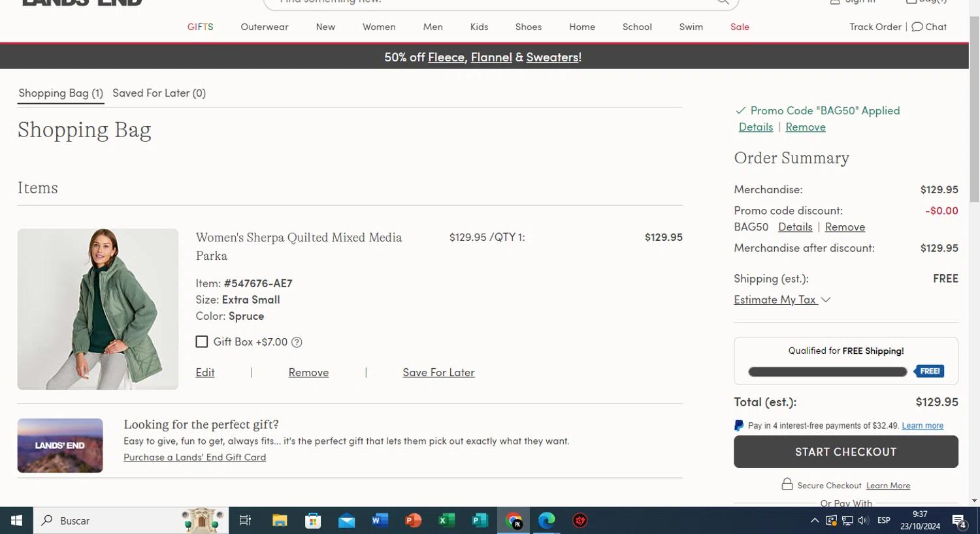Remove the applied BAG50 promo at top
This screenshot has width=980, height=534.
coord(806,127)
